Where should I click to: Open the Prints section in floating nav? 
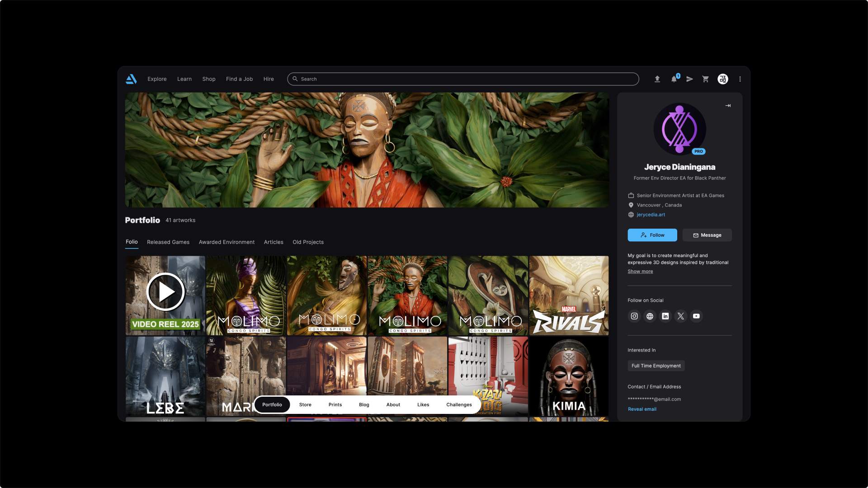point(335,405)
